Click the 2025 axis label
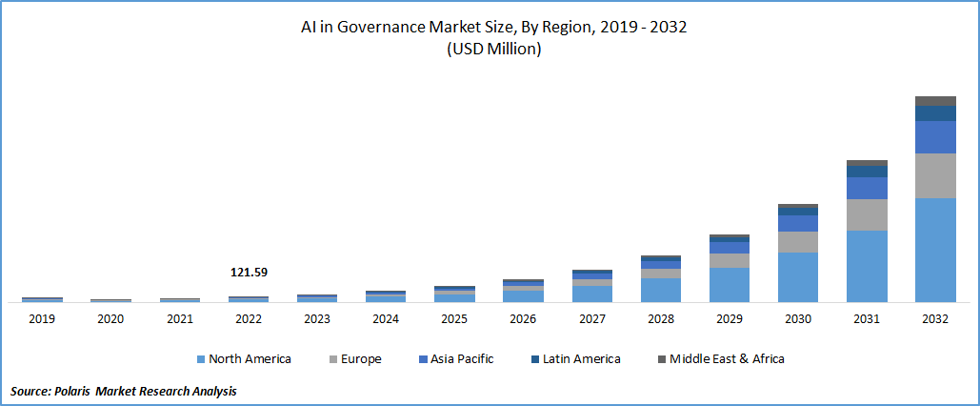Viewport: 980px width, 406px height. (x=454, y=319)
